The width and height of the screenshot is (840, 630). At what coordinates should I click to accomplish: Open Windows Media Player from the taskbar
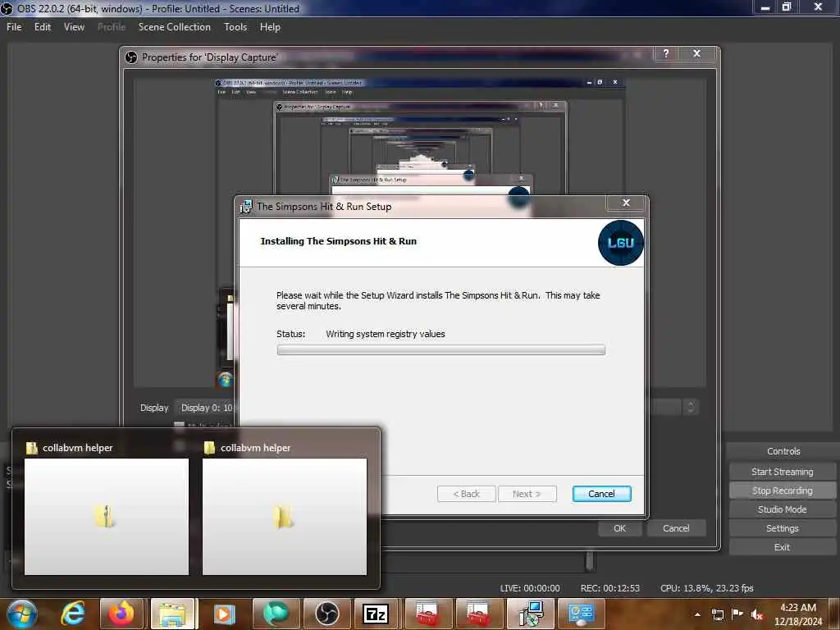click(x=224, y=614)
